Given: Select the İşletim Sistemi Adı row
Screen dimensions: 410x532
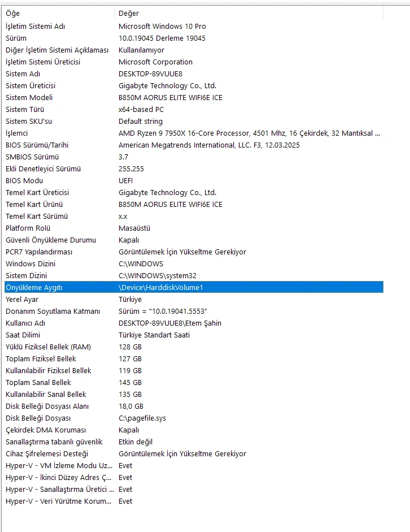Looking at the screenshot, I should click(x=194, y=26).
